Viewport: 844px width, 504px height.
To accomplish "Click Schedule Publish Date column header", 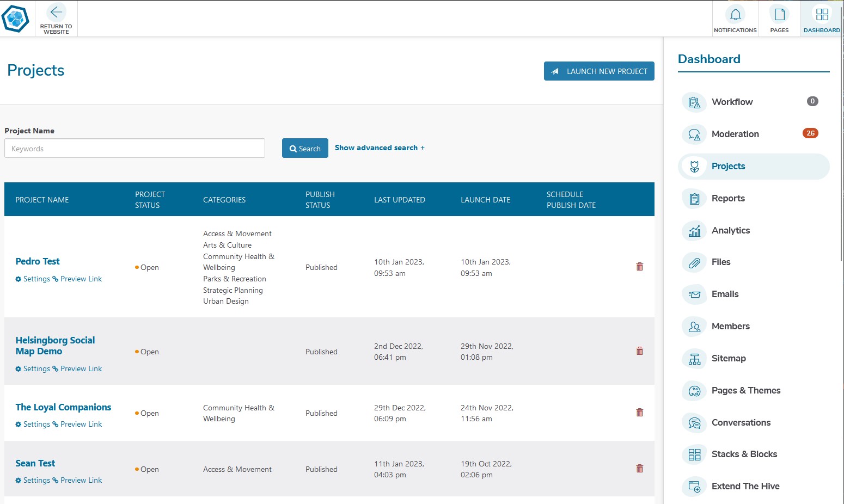I will click(x=571, y=200).
